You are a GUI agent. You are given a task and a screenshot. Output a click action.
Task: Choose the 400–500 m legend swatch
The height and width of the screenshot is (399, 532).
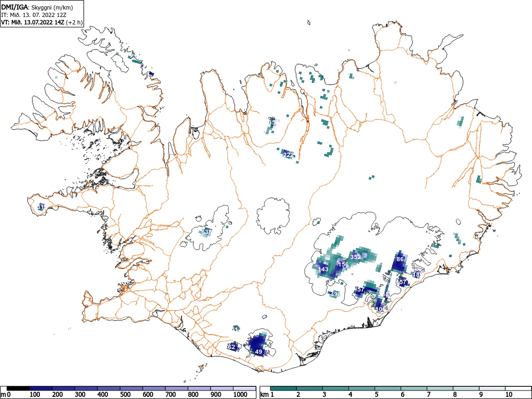coord(109,388)
